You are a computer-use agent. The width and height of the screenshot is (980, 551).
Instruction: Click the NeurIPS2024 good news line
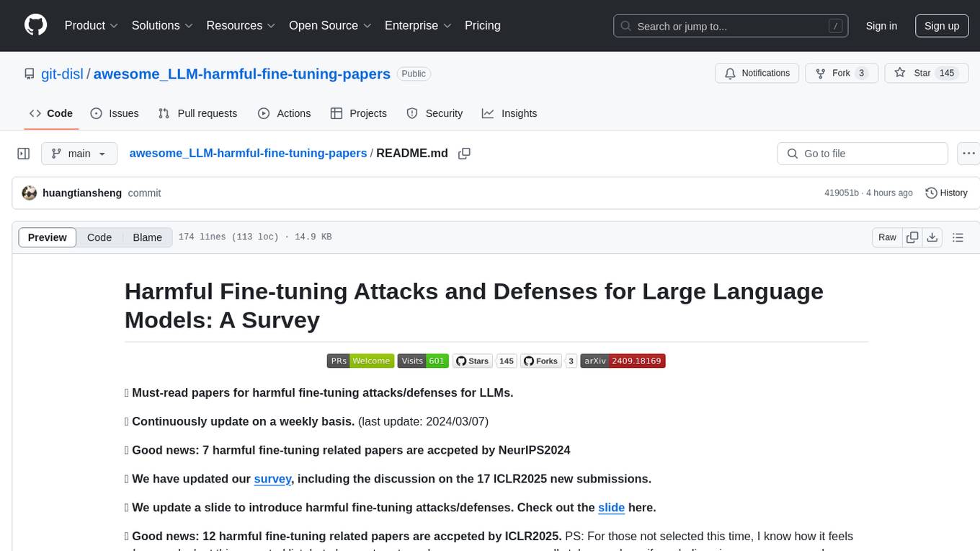point(347,450)
